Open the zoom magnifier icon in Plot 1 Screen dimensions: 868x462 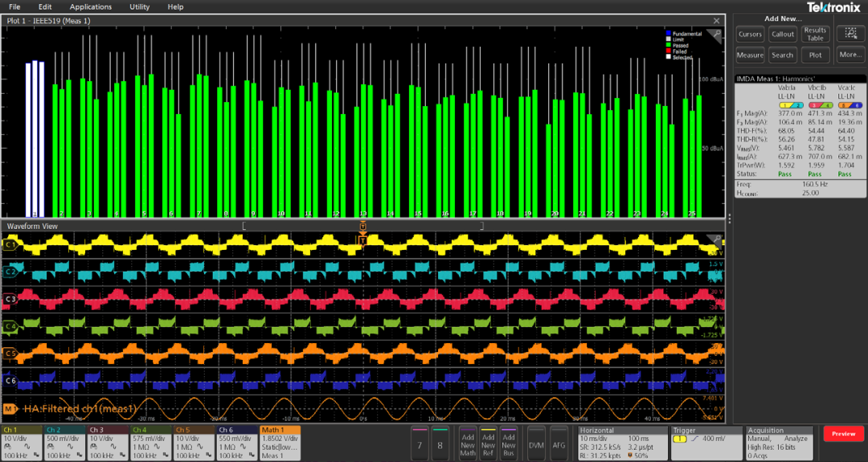click(x=716, y=35)
